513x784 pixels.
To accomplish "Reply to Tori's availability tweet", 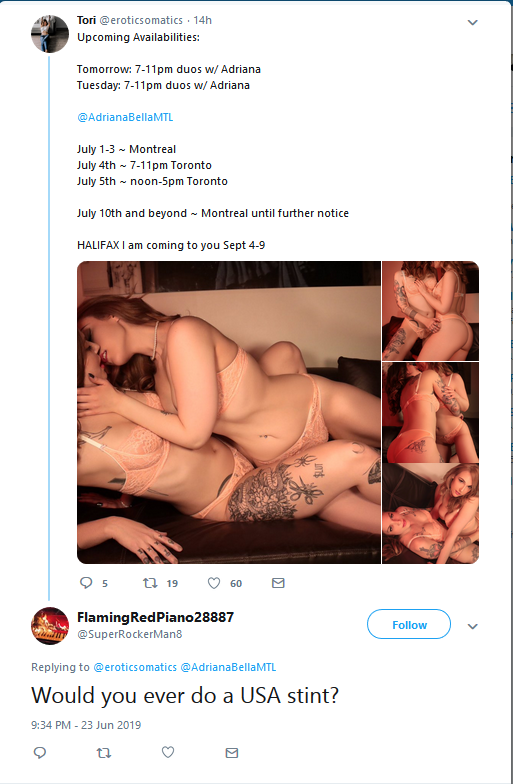I will 86,583.
